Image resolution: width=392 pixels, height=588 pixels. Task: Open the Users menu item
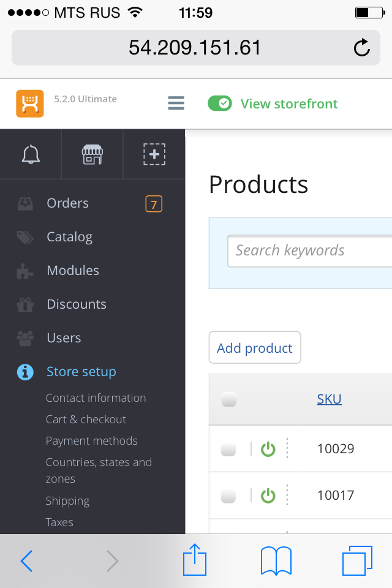pos(64,338)
